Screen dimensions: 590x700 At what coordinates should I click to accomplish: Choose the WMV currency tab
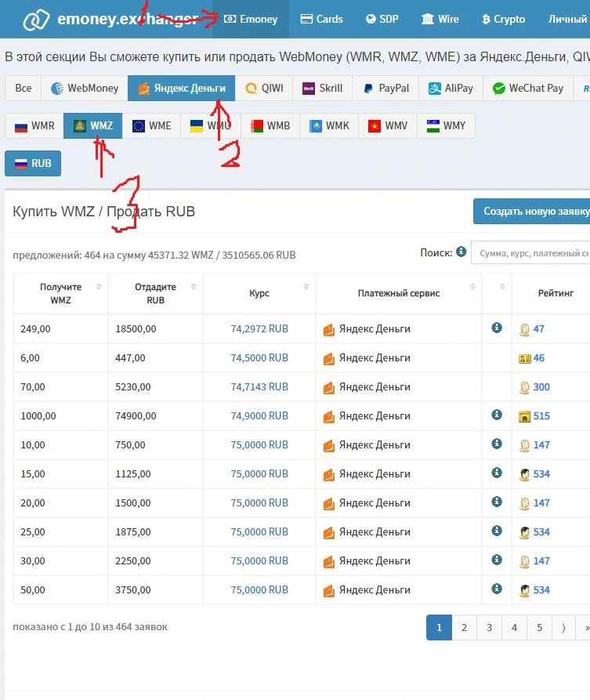[x=388, y=126]
